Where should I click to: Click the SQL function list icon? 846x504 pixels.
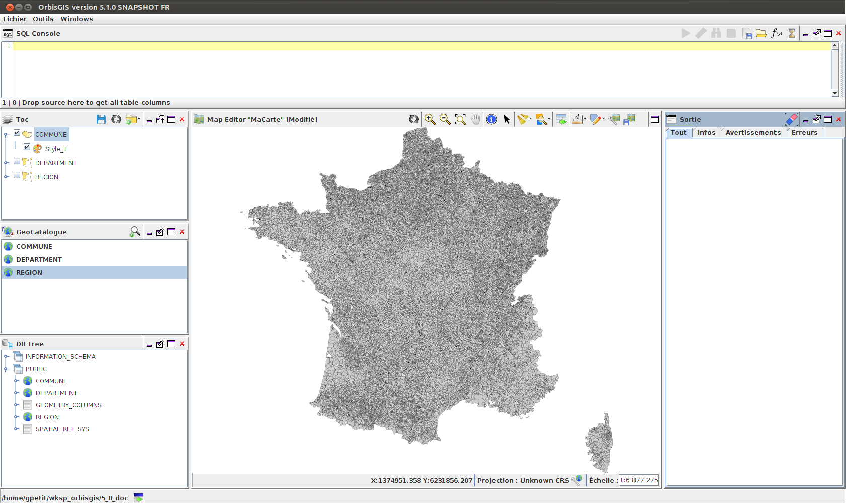click(x=777, y=33)
